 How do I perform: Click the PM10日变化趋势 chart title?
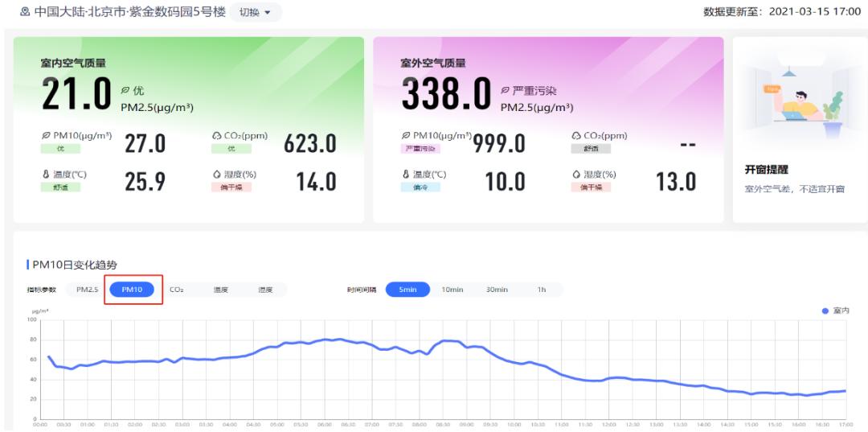coord(75,265)
